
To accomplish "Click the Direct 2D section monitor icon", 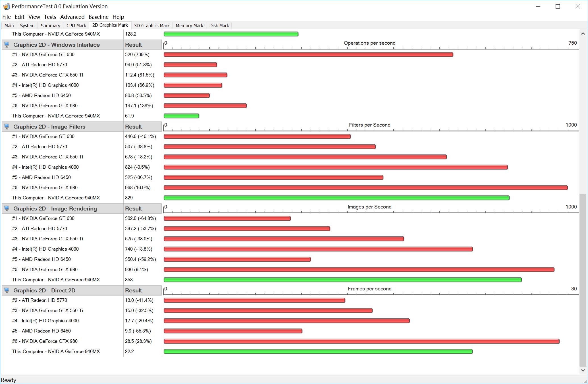I will [x=7, y=290].
